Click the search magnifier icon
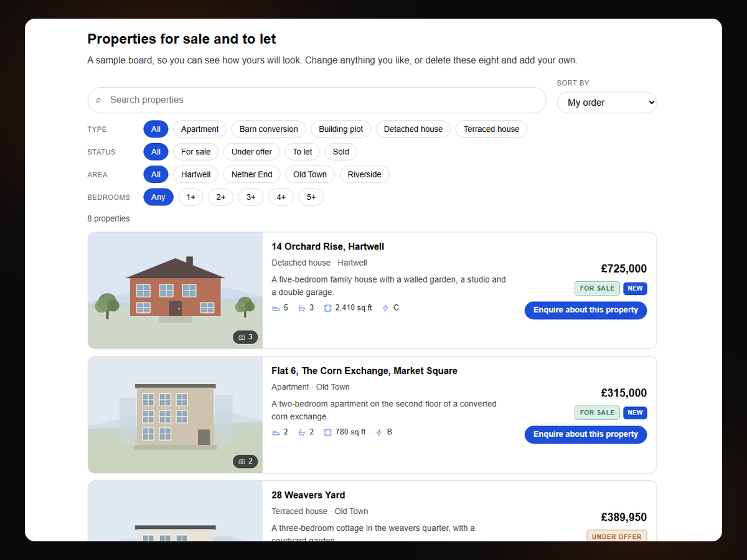The image size is (747, 560). (x=98, y=100)
